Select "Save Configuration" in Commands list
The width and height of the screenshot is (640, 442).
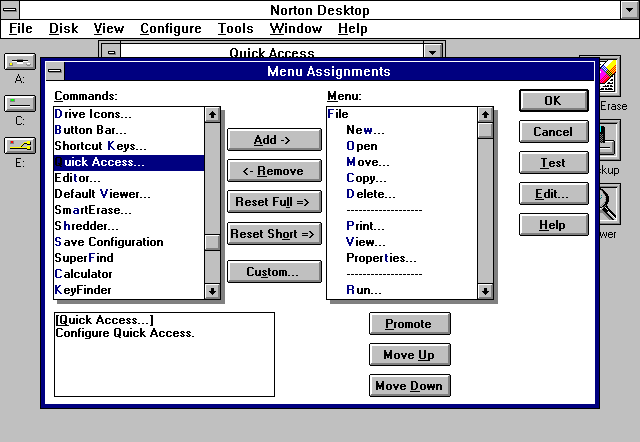tap(129, 242)
